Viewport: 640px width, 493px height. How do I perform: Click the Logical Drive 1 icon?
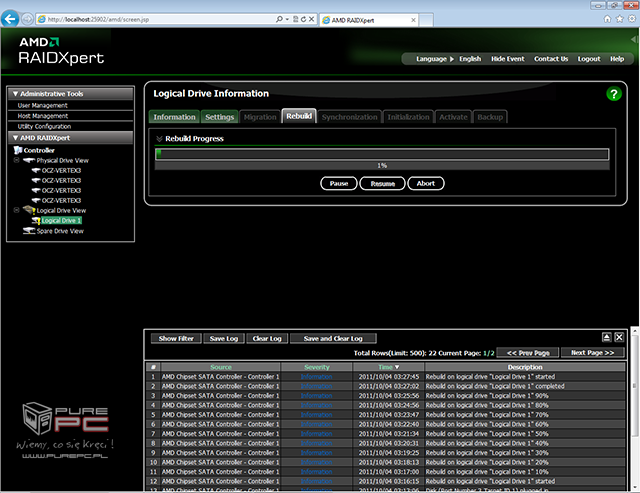click(36, 221)
